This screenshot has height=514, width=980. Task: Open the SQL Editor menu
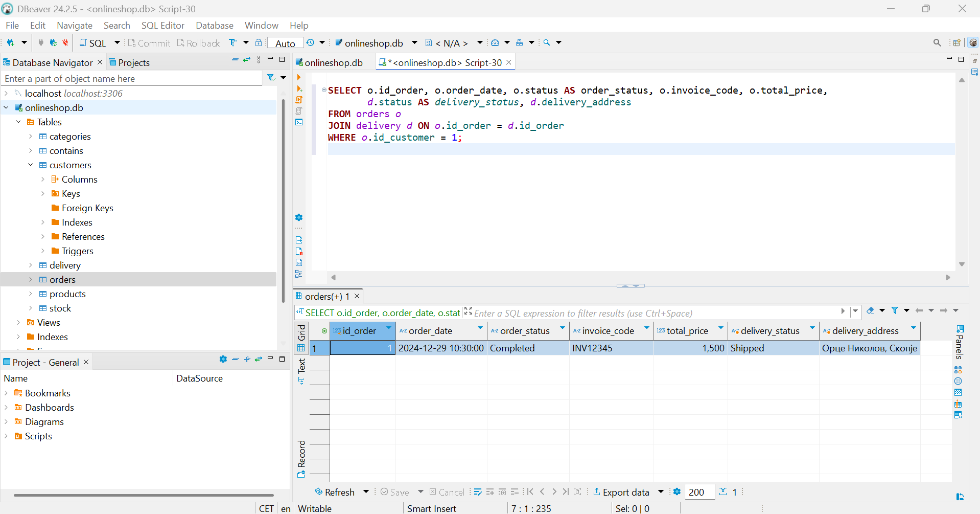(162, 26)
